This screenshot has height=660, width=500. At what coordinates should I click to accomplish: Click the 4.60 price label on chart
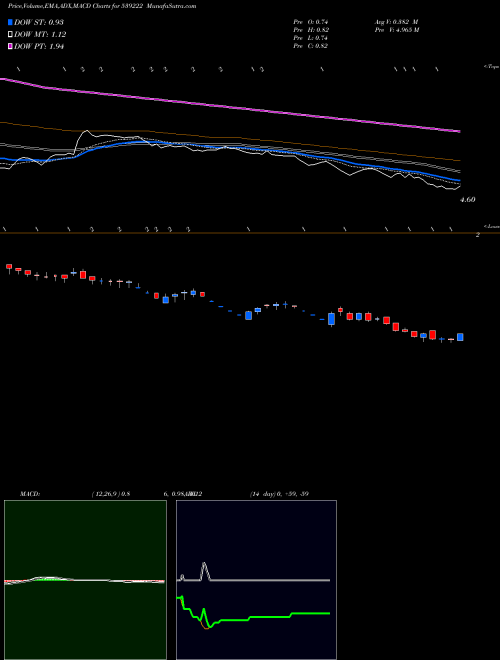468,200
